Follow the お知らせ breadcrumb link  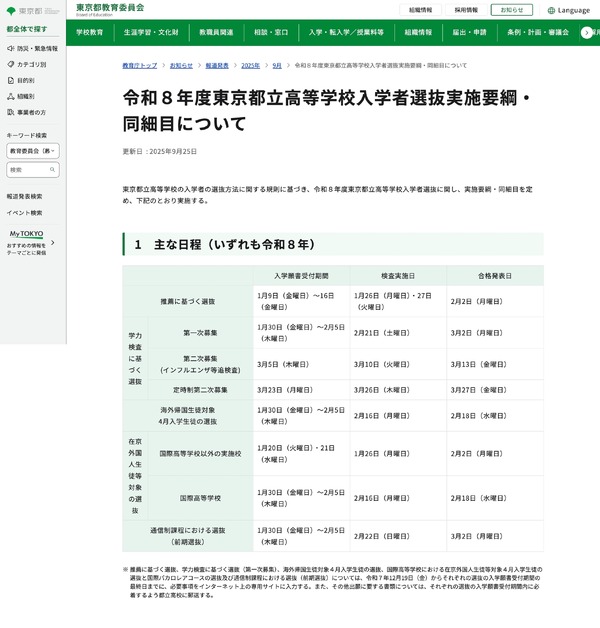pyautogui.click(x=181, y=66)
